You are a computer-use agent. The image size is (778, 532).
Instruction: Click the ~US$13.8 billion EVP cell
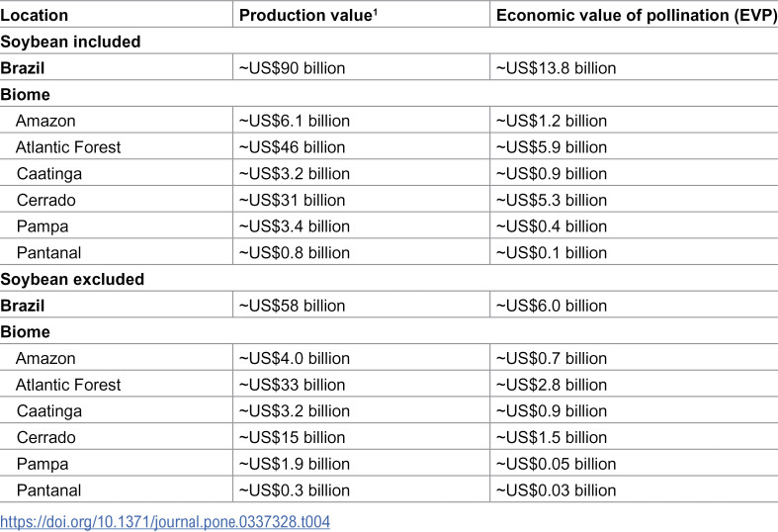click(556, 68)
